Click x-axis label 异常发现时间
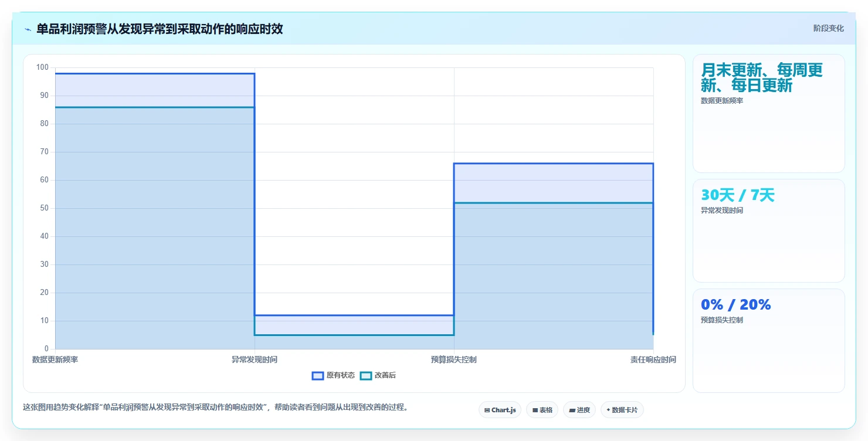The width and height of the screenshot is (868, 441). click(x=255, y=359)
